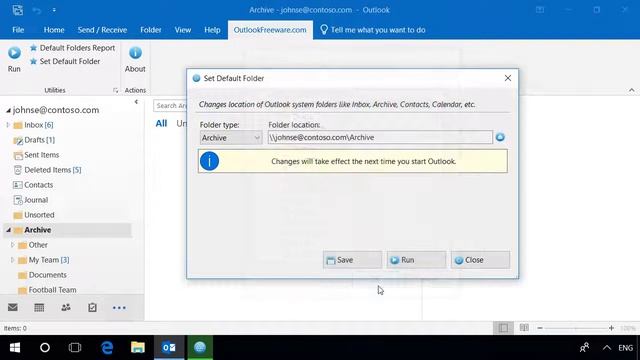Click Close button in dialog

480,260
